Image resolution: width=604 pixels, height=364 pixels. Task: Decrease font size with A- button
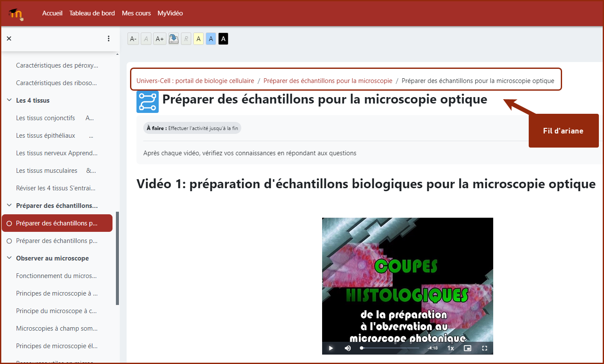[x=133, y=39]
